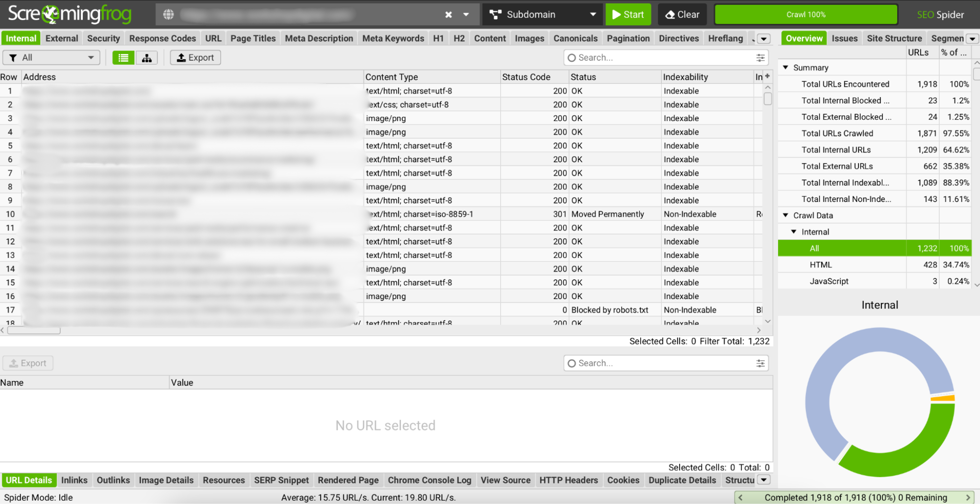Show more right panel tabs dropdown
The image size is (980, 504).
(x=972, y=39)
